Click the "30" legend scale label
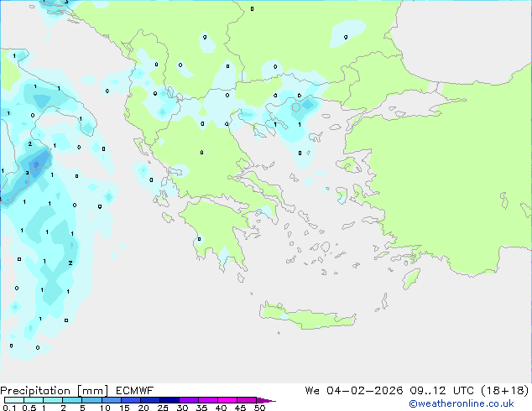 tap(182, 408)
